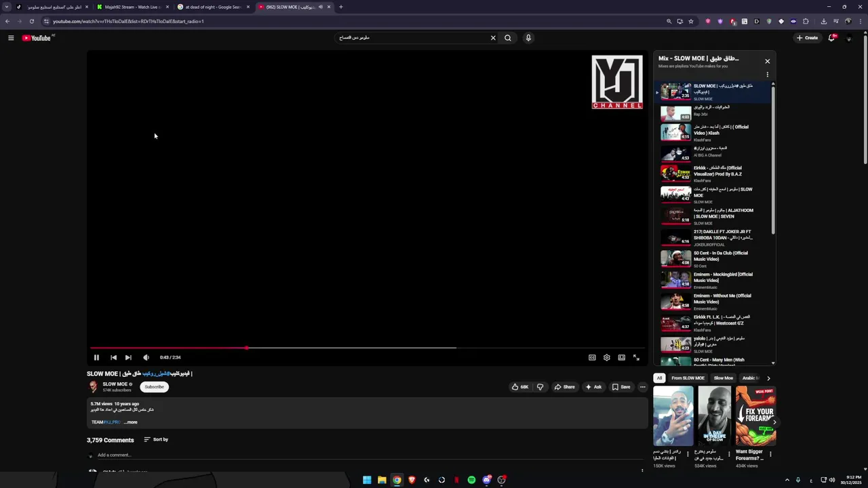
Task: Open Chrome three-dot menu
Action: (860, 21)
